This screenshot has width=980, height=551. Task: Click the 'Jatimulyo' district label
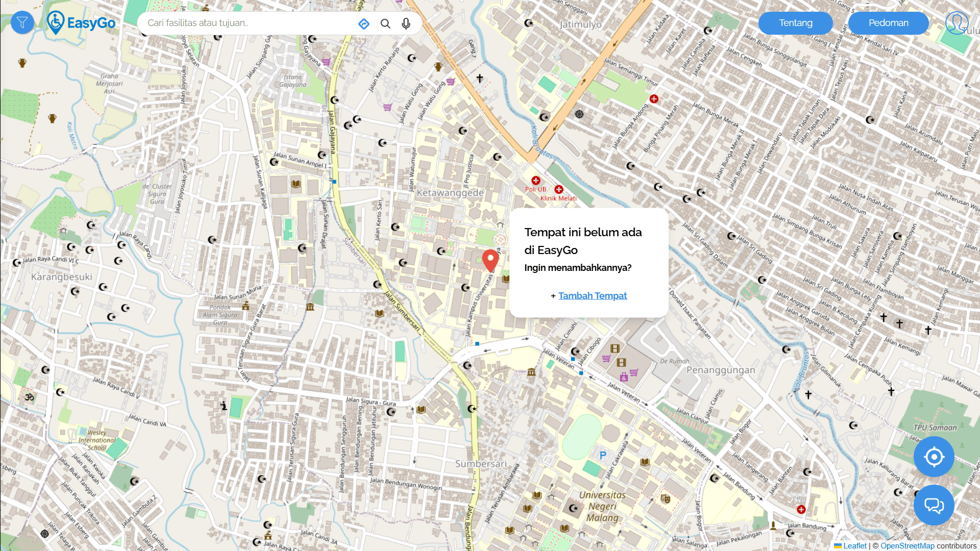(580, 24)
